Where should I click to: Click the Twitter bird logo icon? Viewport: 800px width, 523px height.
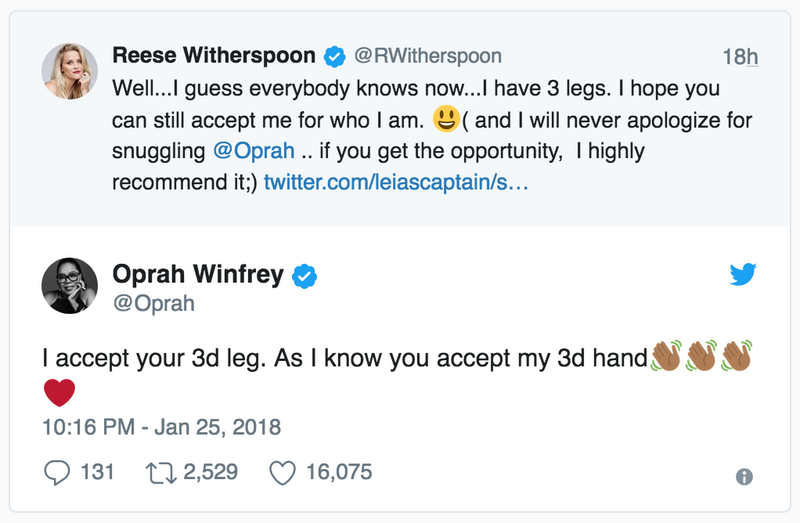[742, 274]
